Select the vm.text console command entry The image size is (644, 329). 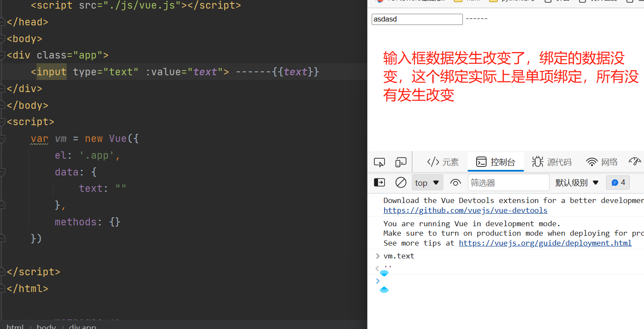point(399,256)
